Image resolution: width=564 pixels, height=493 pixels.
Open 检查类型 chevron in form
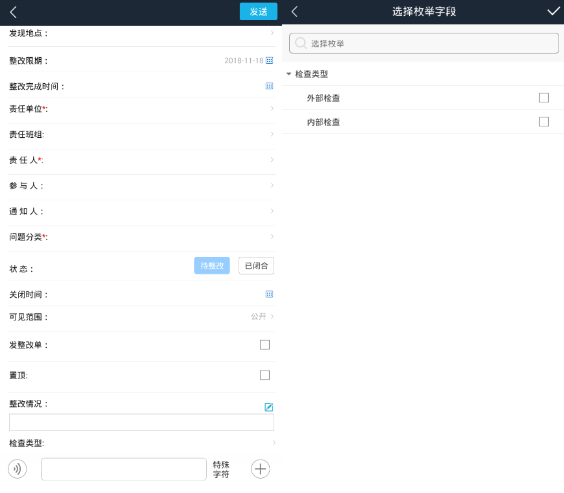(274, 443)
